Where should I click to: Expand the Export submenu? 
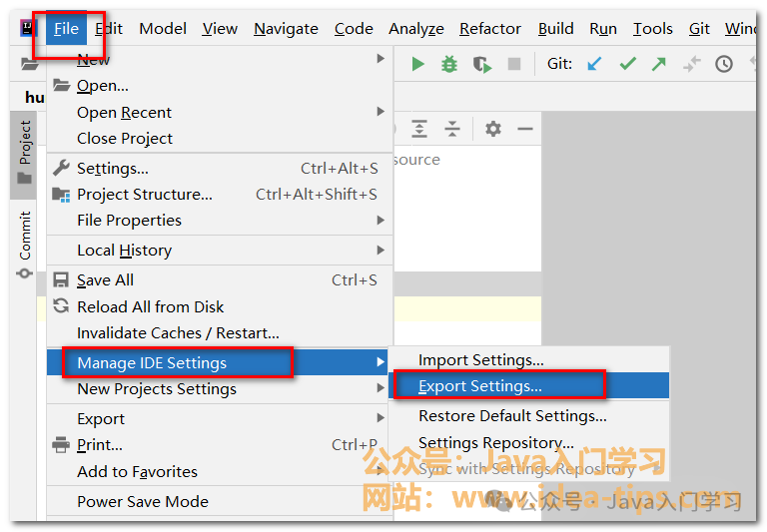pos(218,418)
